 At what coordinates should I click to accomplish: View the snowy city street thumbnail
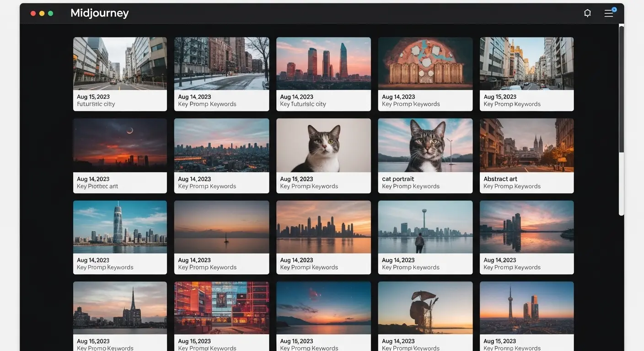221,64
